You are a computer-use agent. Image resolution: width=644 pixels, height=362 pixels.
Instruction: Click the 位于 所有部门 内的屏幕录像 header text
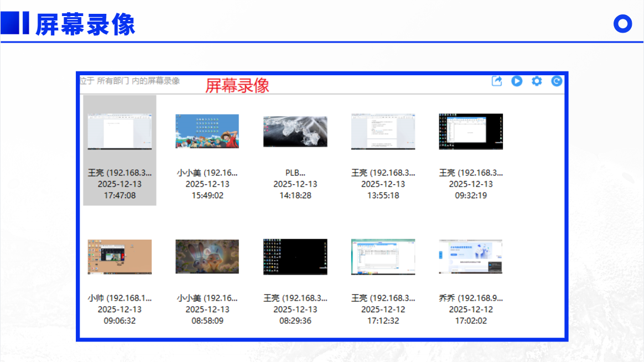point(130,81)
